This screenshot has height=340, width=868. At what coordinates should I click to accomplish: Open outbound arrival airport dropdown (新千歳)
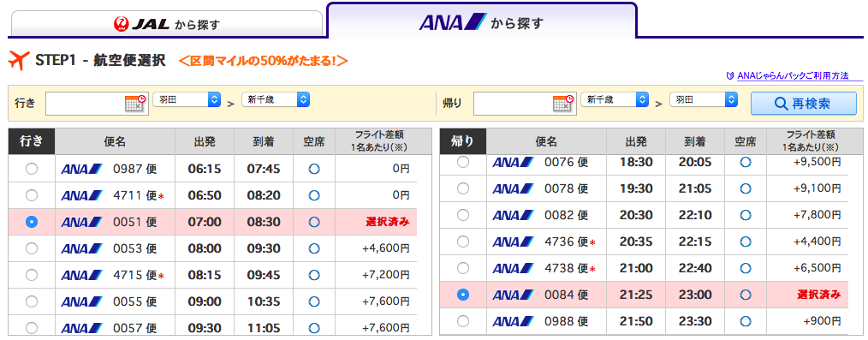click(276, 99)
